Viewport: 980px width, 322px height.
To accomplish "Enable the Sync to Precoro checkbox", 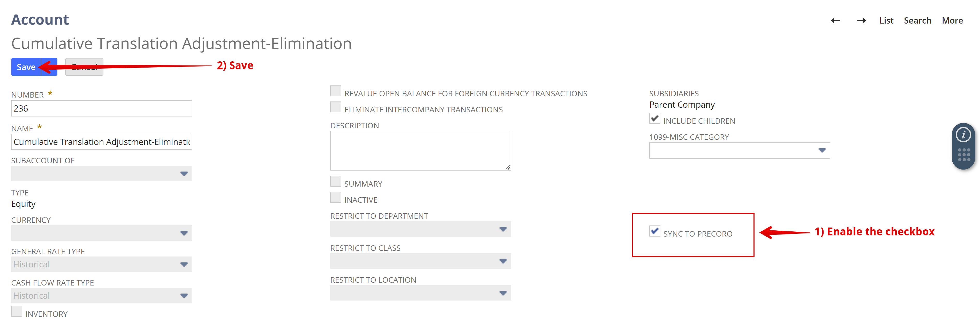I will (x=654, y=231).
